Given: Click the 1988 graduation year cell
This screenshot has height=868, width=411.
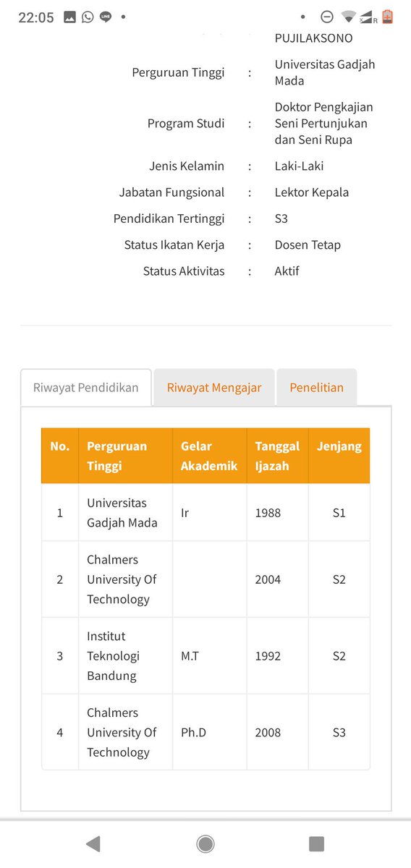Looking at the screenshot, I should point(277,512).
